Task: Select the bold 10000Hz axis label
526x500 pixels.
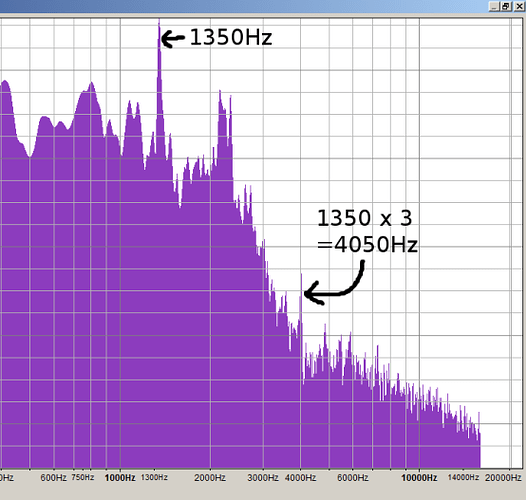Action: pos(419,478)
